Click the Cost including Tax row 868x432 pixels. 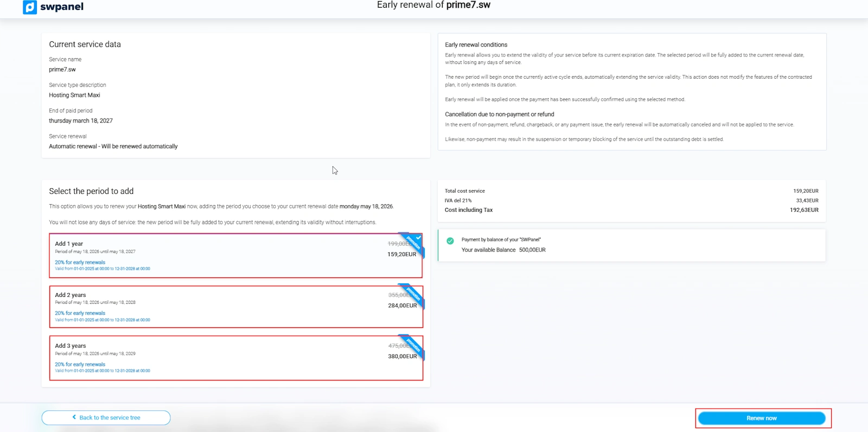(631, 210)
